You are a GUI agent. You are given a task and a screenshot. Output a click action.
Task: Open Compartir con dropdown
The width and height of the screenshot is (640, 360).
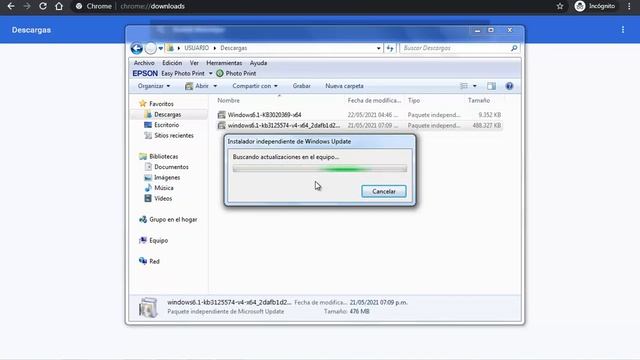[255, 86]
